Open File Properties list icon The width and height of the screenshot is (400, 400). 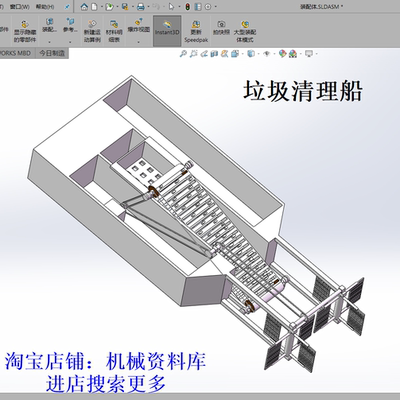pyautogui.click(x=198, y=6)
